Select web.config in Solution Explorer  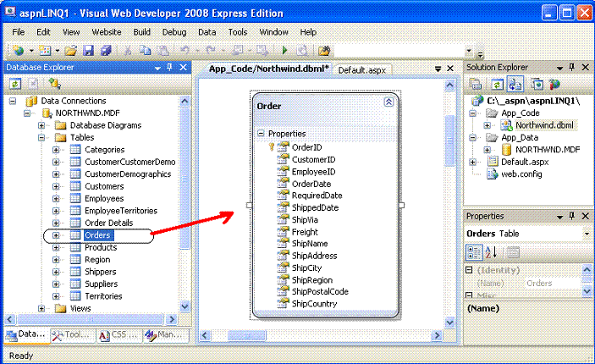pyautogui.click(x=521, y=174)
